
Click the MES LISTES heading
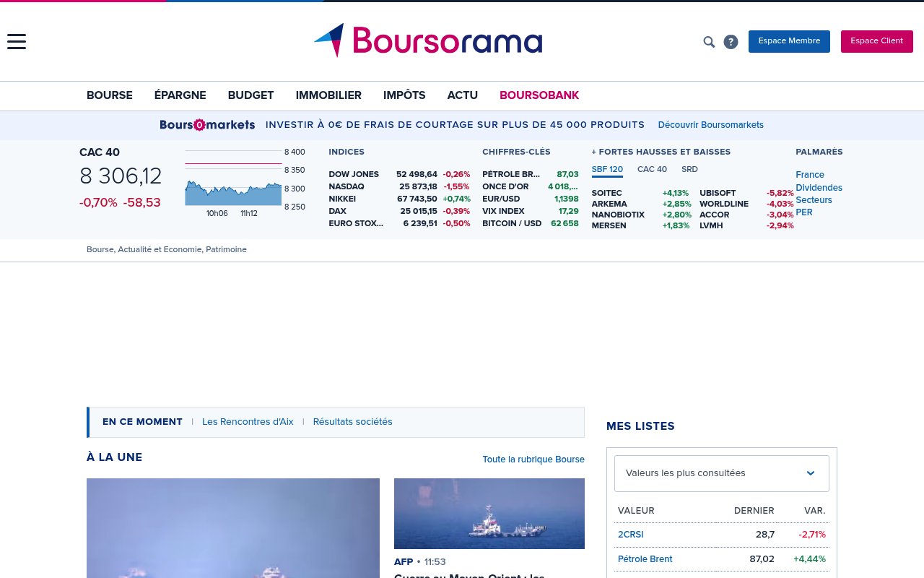[x=640, y=426]
